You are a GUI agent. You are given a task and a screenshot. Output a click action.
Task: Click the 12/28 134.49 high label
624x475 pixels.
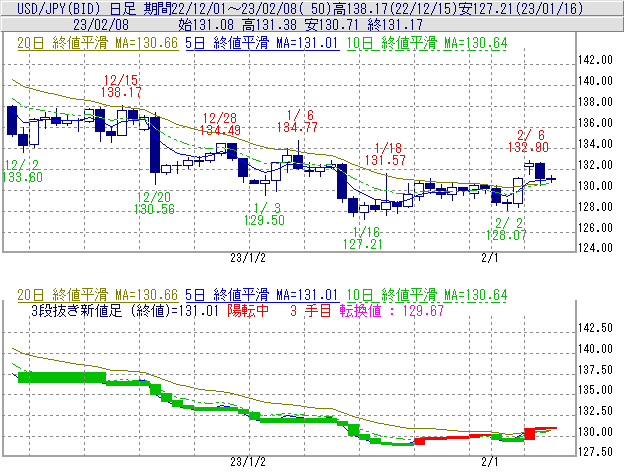[x=220, y=124]
